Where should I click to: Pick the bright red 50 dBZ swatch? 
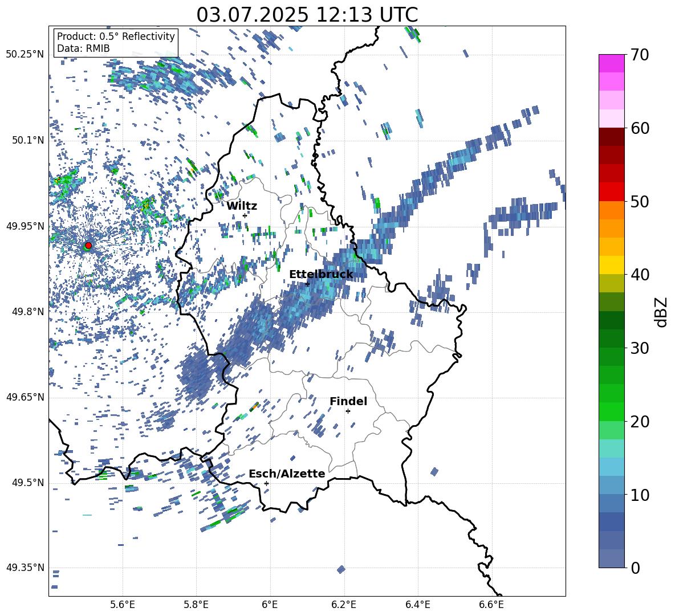[x=611, y=192]
